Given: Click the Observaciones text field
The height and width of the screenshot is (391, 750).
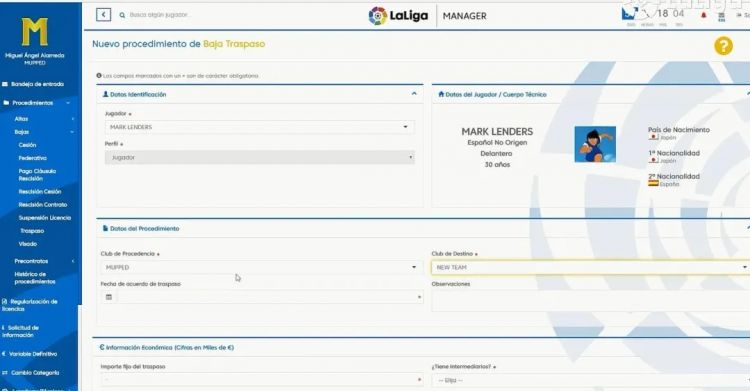Looking at the screenshot, I should click(x=591, y=301).
